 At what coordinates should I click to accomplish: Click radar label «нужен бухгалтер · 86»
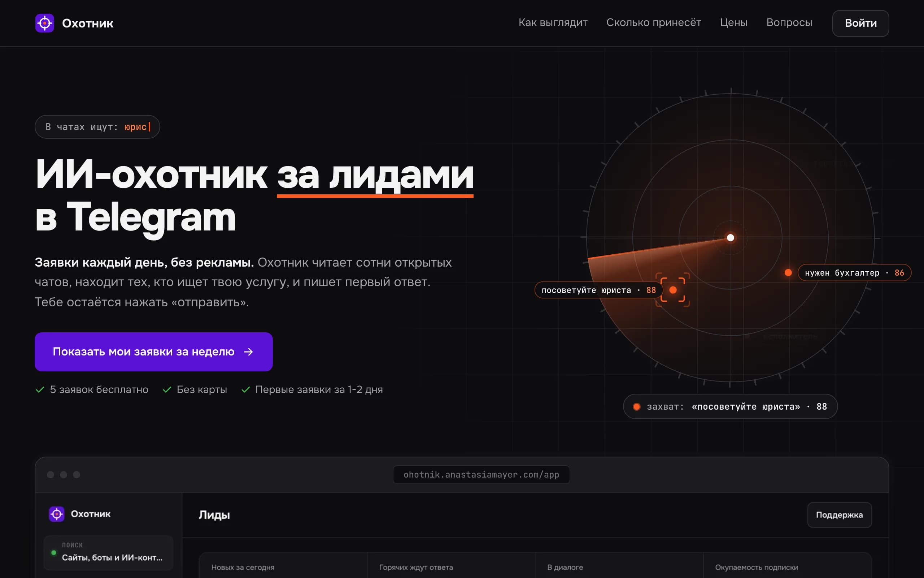tap(854, 272)
